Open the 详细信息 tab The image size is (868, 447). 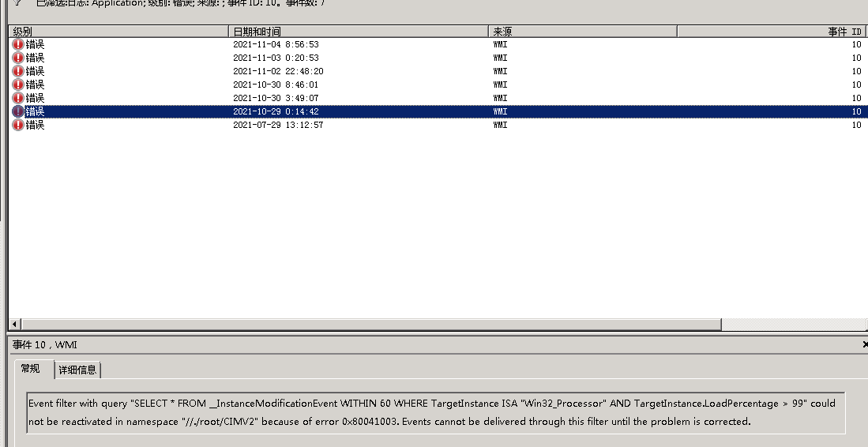[x=77, y=370]
